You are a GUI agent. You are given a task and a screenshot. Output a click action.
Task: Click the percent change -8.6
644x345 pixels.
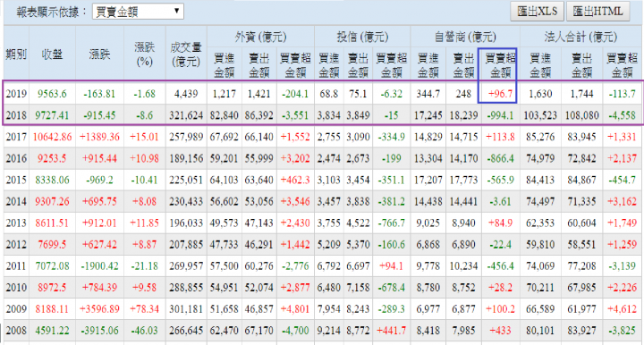click(144, 115)
